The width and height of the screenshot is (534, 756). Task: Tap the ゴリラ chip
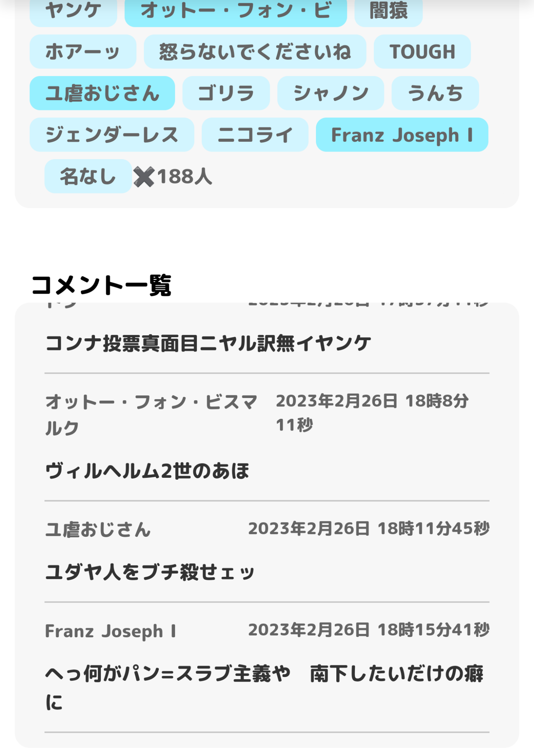(226, 93)
